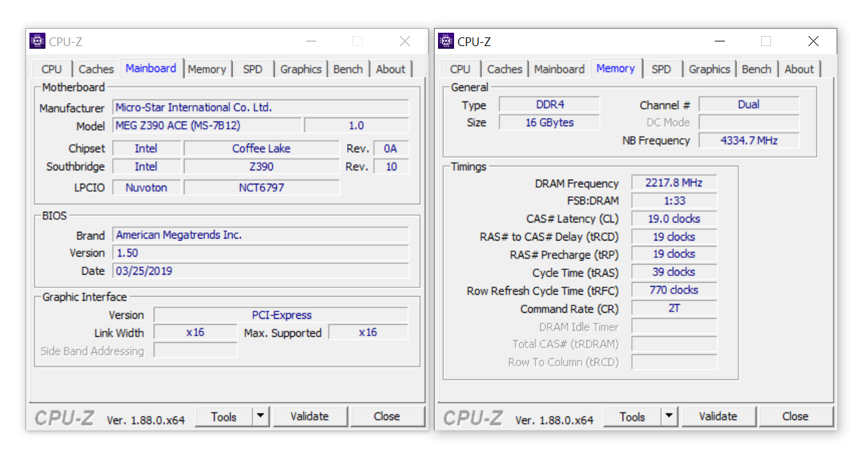Image resolution: width=868 pixels, height=455 pixels.
Task: Click the DRAM Frequency value field
Action: click(673, 183)
